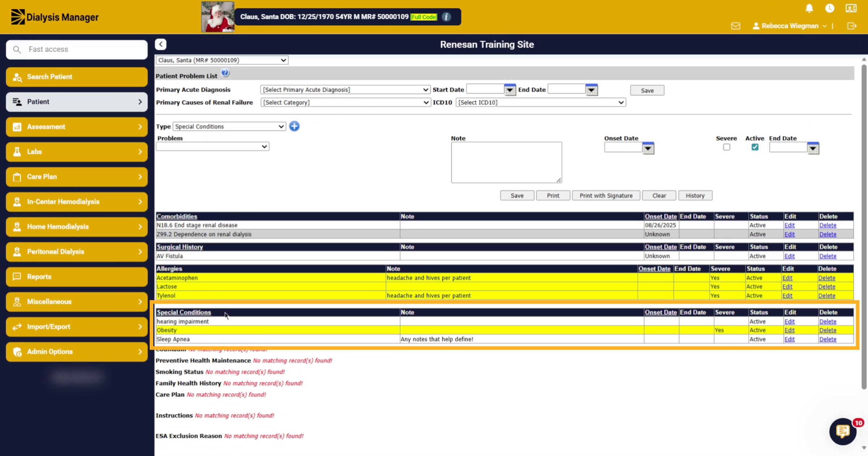
Task: Expand the Labs sidebar menu
Action: 77,152
